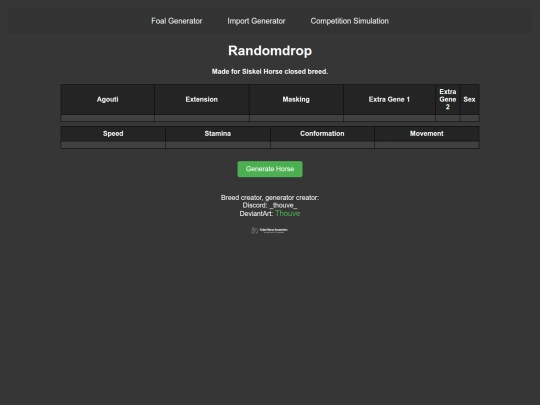This screenshot has width=540, height=405.
Task: Click 'Breed creator, generator creator:' text
Action: (x=270, y=198)
